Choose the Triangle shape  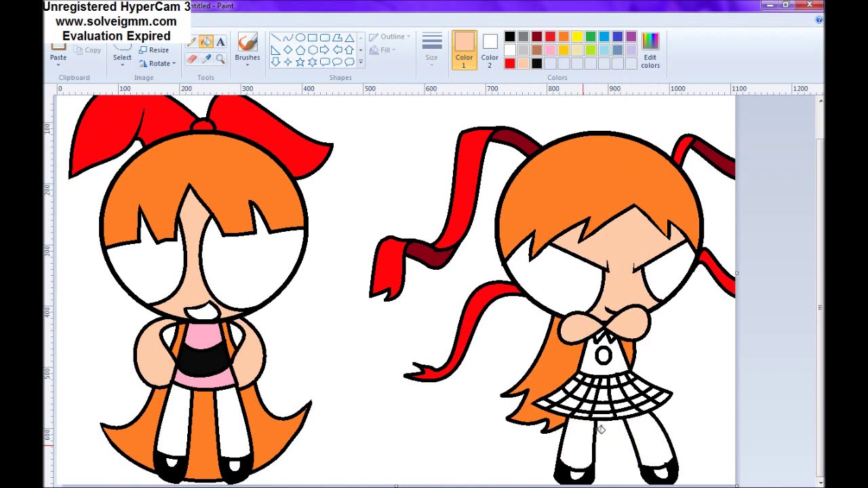point(349,38)
